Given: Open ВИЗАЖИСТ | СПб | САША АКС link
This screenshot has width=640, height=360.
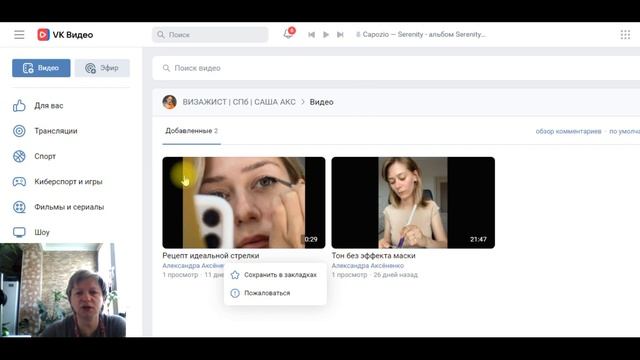Looking at the screenshot, I should coord(239,102).
